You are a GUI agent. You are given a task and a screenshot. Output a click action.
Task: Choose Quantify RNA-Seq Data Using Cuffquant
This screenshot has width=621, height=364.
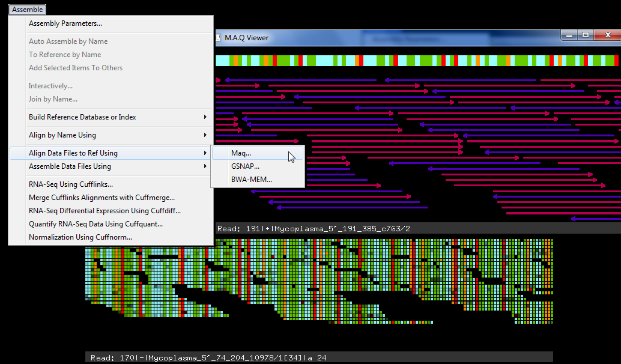[x=95, y=224]
